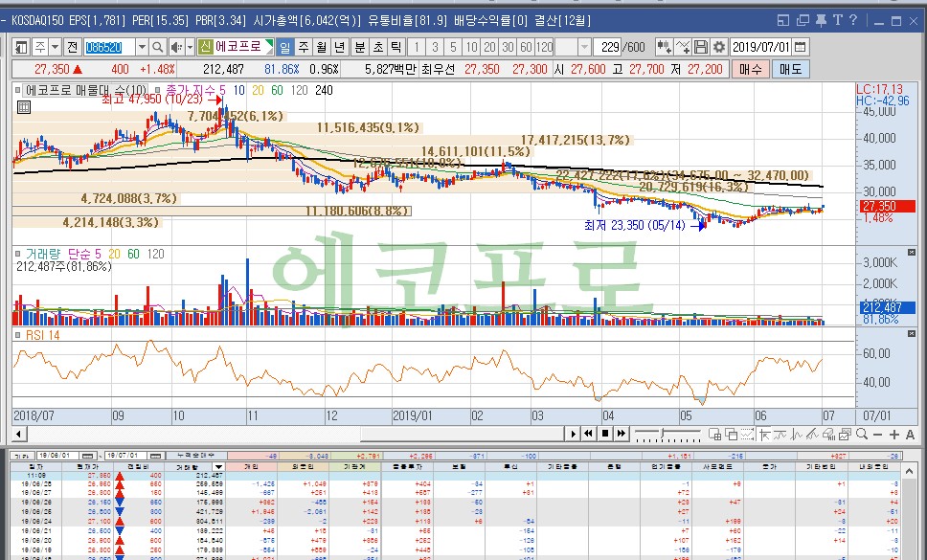Open the stock code search magnifier

tap(157, 47)
